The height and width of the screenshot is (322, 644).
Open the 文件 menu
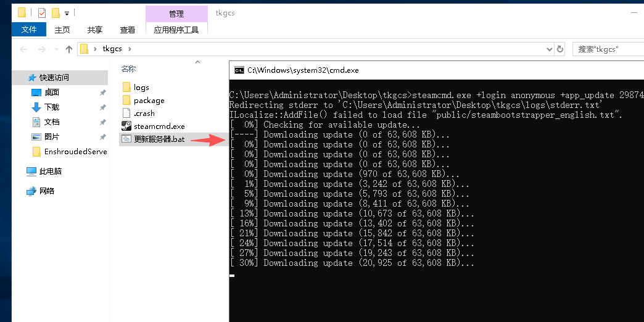(29, 30)
